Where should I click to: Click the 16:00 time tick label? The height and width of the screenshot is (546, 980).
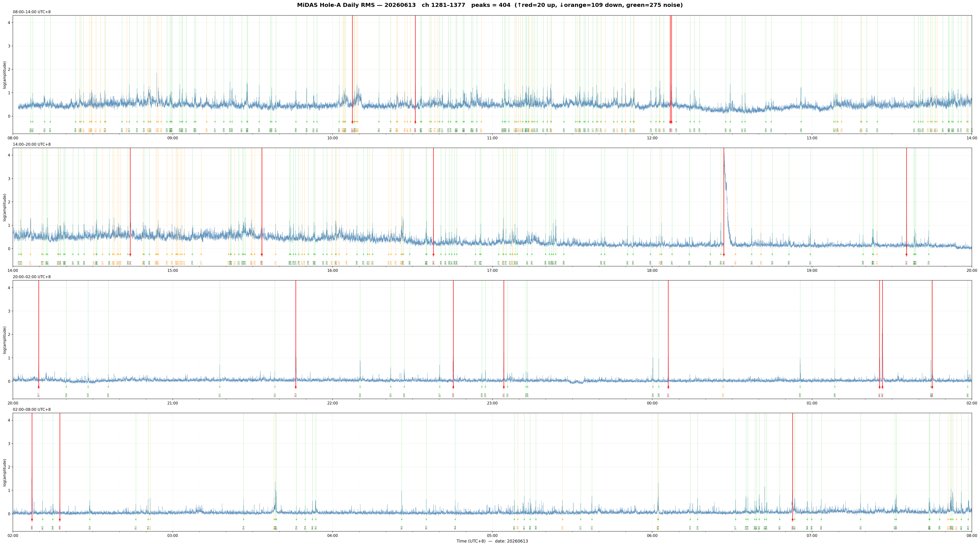coord(333,270)
